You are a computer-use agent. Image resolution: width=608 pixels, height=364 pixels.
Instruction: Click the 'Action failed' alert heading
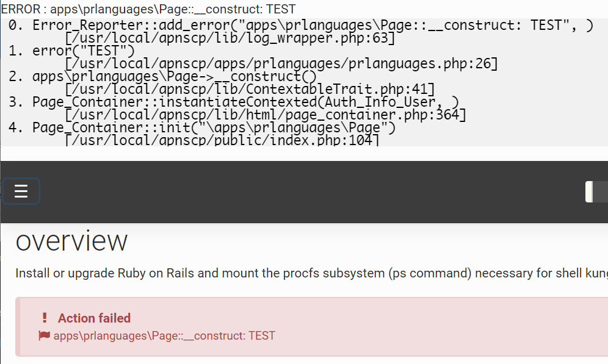point(94,318)
